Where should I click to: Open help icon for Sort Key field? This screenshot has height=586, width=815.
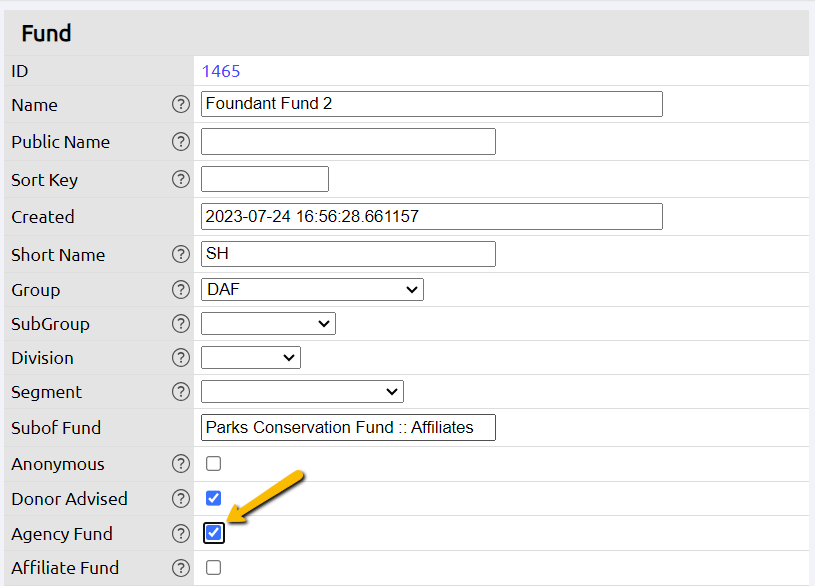tap(181, 179)
